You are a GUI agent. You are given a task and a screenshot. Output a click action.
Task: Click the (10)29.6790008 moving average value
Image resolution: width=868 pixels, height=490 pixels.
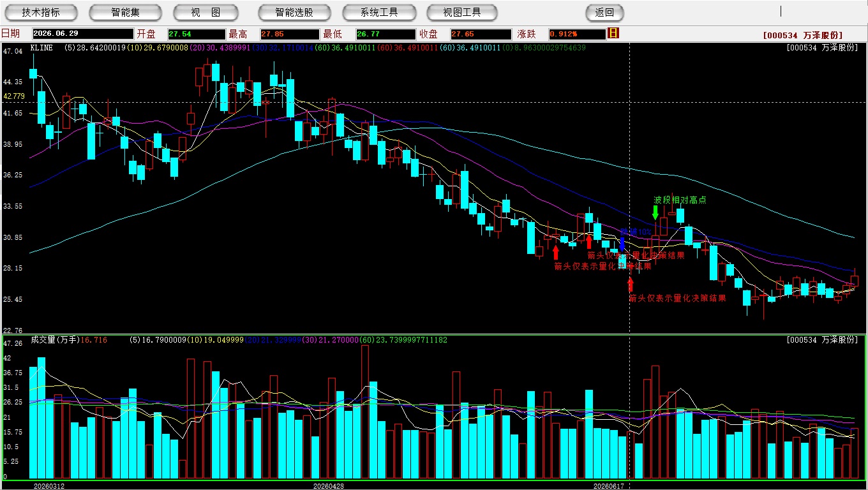click(x=158, y=47)
